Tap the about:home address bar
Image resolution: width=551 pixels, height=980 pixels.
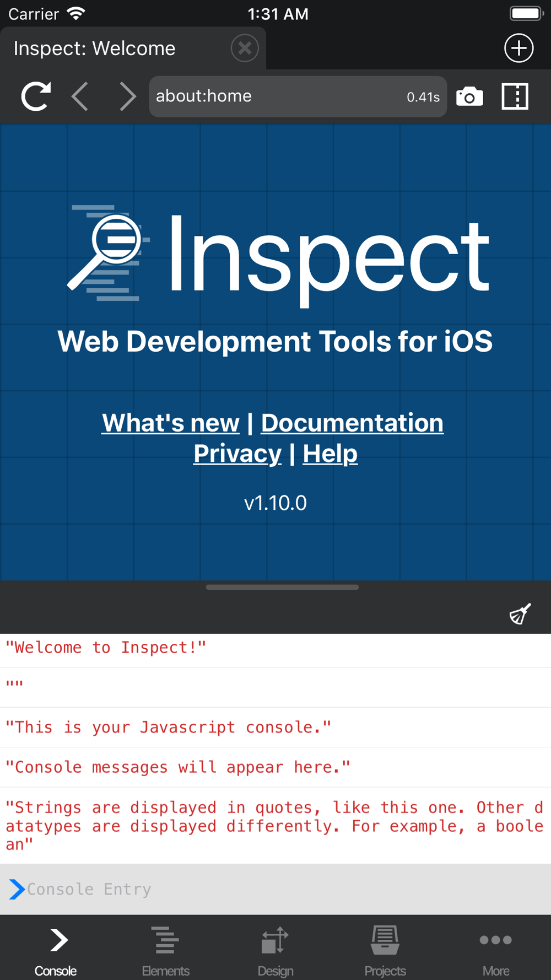[298, 96]
